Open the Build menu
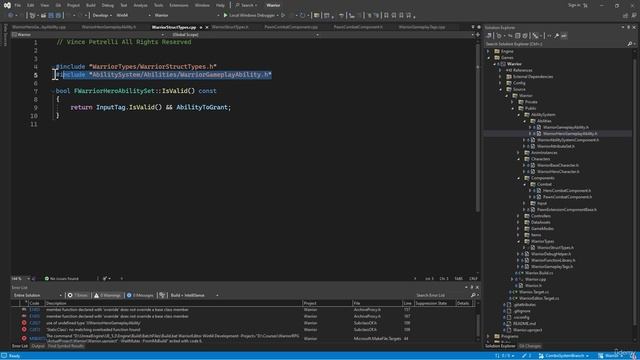 (91, 5)
